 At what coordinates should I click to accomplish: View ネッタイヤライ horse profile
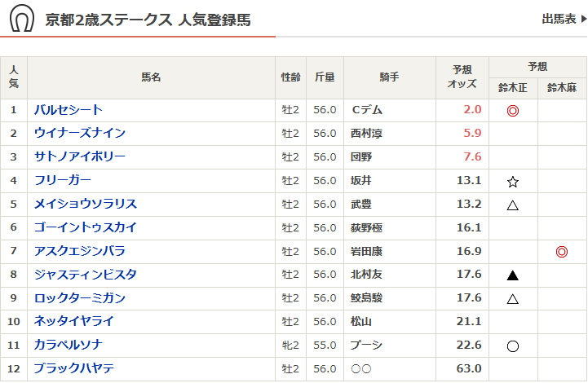tap(74, 322)
